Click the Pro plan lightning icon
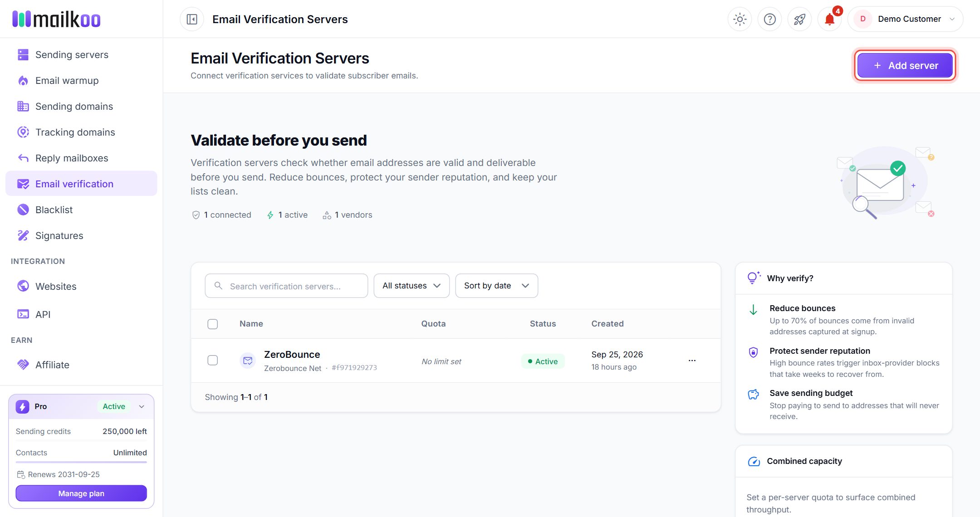Image resolution: width=980 pixels, height=517 pixels. 22,406
